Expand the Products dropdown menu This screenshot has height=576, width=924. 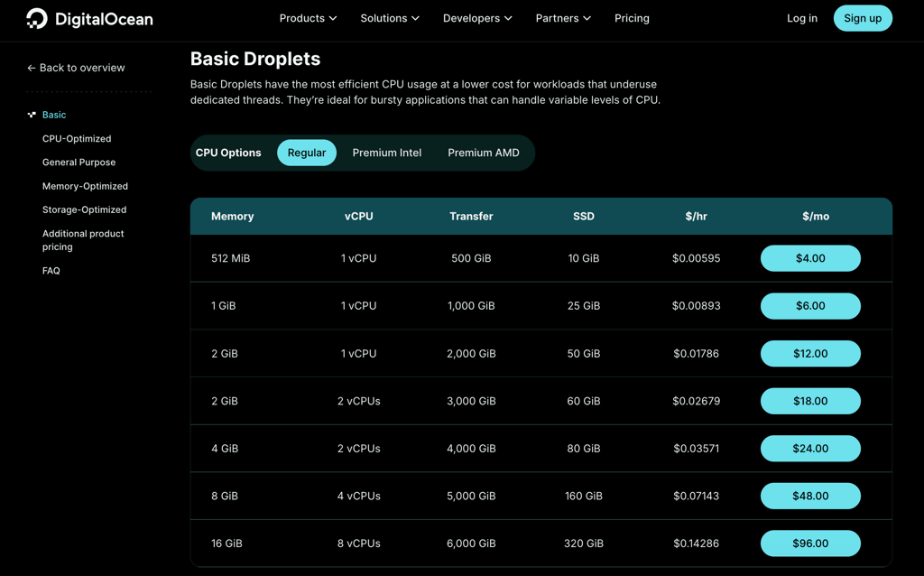point(309,18)
